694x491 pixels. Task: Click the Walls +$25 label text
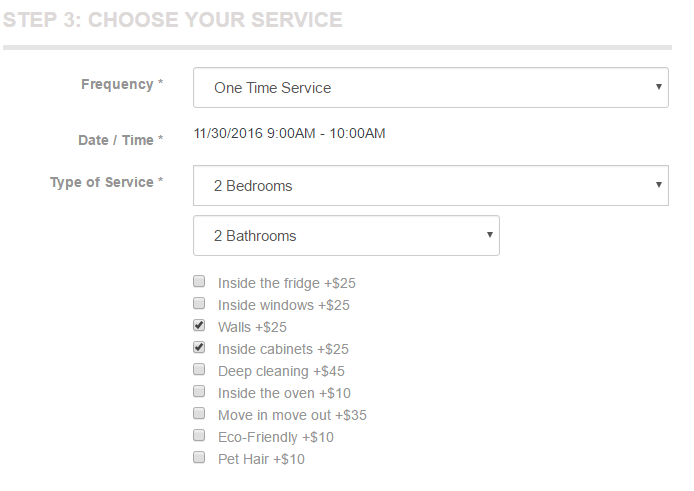point(252,327)
